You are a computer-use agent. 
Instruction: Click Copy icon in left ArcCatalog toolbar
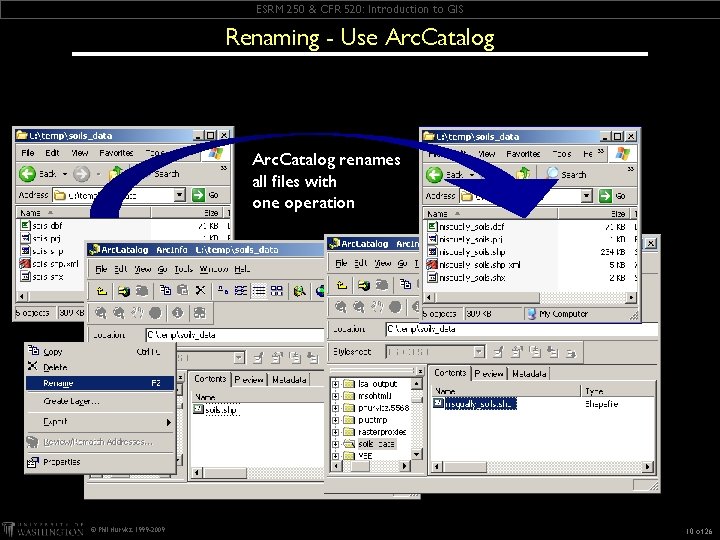click(165, 290)
